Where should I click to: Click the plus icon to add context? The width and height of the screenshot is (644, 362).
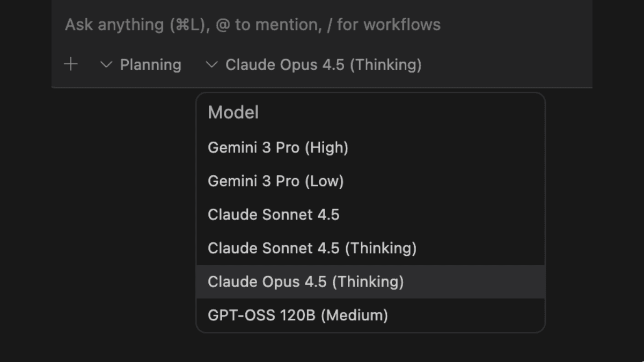(x=71, y=65)
